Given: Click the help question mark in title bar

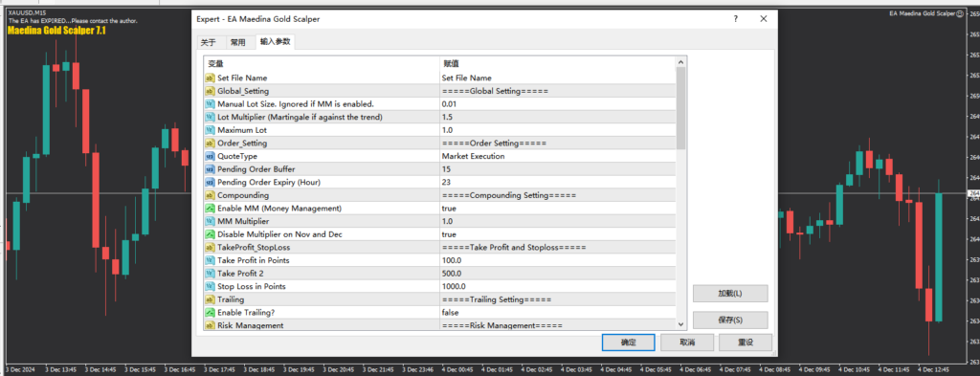Looking at the screenshot, I should click(736, 19).
